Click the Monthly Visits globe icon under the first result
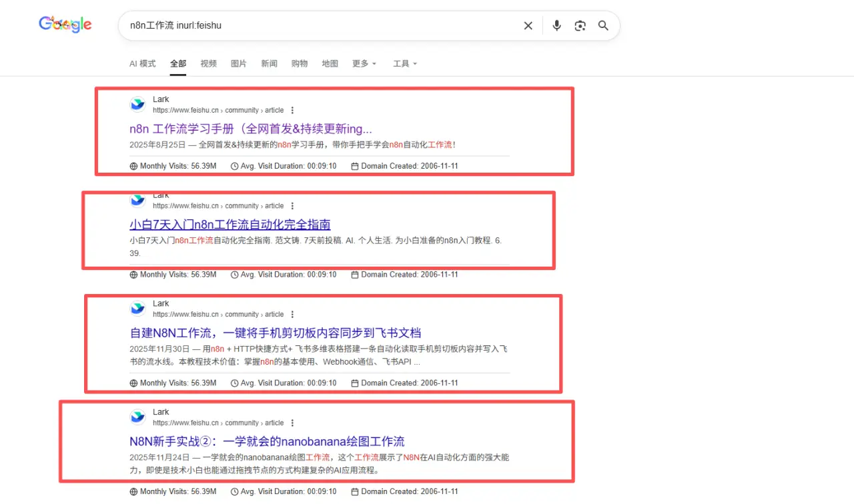854x504 pixels. (x=134, y=166)
